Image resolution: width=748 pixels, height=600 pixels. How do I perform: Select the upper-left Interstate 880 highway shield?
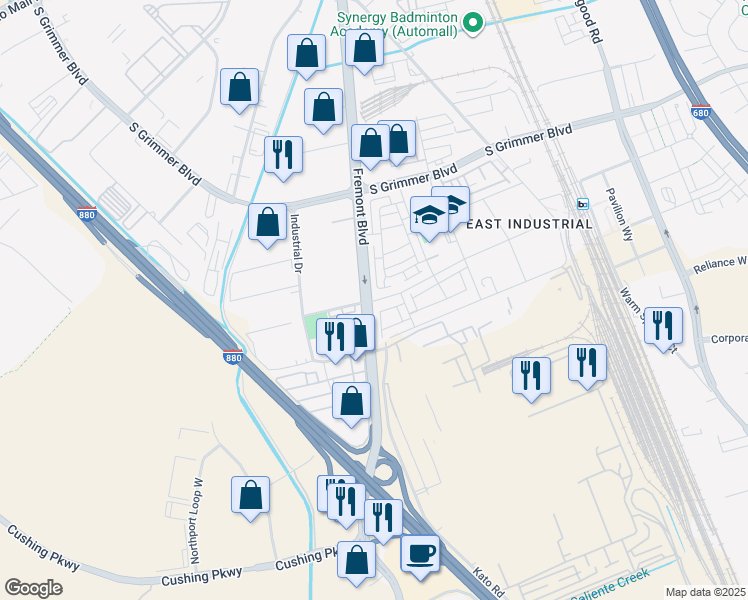pos(86,215)
